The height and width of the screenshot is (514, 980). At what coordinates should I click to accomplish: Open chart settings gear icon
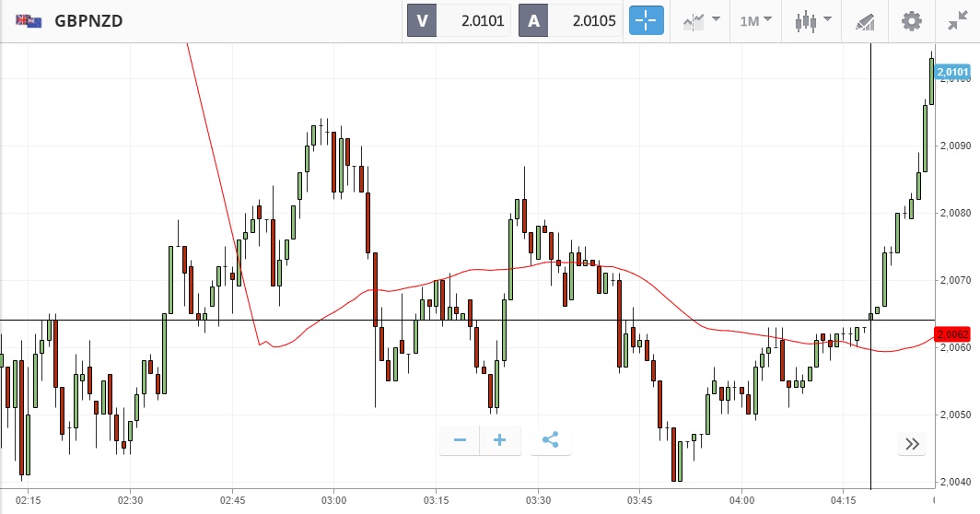911,20
